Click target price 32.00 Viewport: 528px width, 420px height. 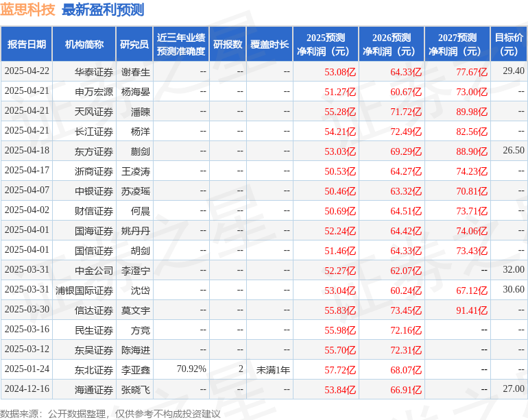pyautogui.click(x=514, y=269)
